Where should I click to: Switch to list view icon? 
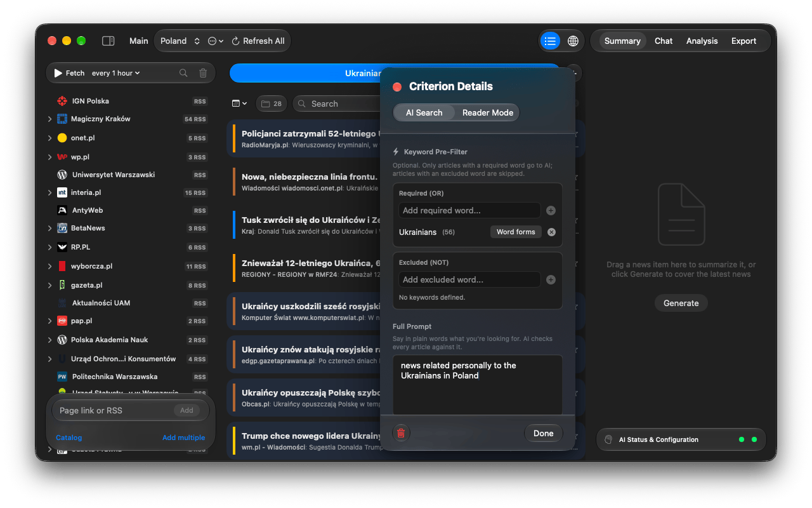[550, 41]
